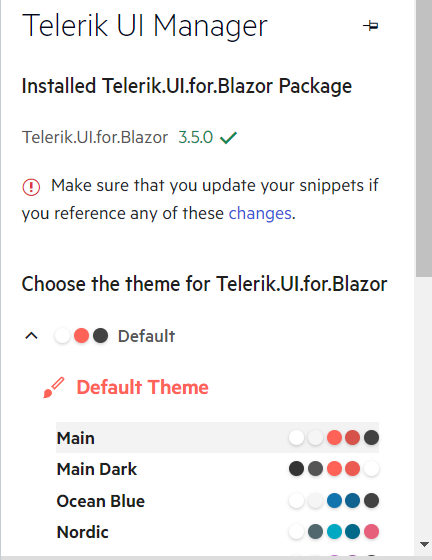The image size is (432, 560).
Task: Choose the Ocean Blue theme variant
Action: (x=217, y=501)
